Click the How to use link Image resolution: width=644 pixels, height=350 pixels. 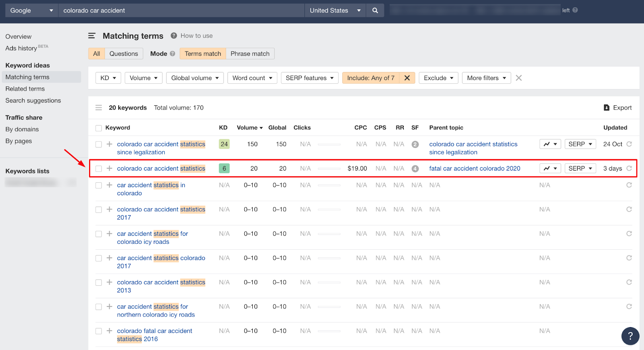tap(196, 35)
